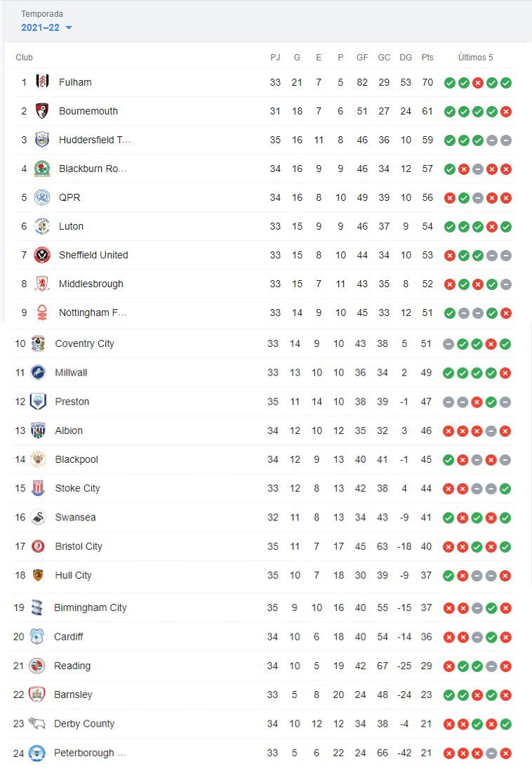The image size is (532, 783).
Task: Click the Millwall lion crest
Action: click(39, 372)
